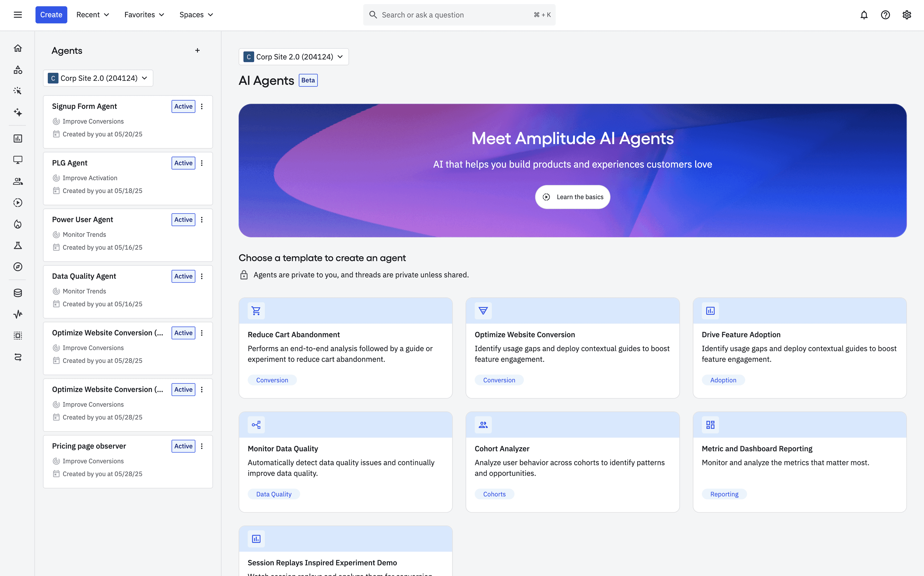This screenshot has width=924, height=576.
Task: Select the session replay play icon
Action: (x=18, y=202)
